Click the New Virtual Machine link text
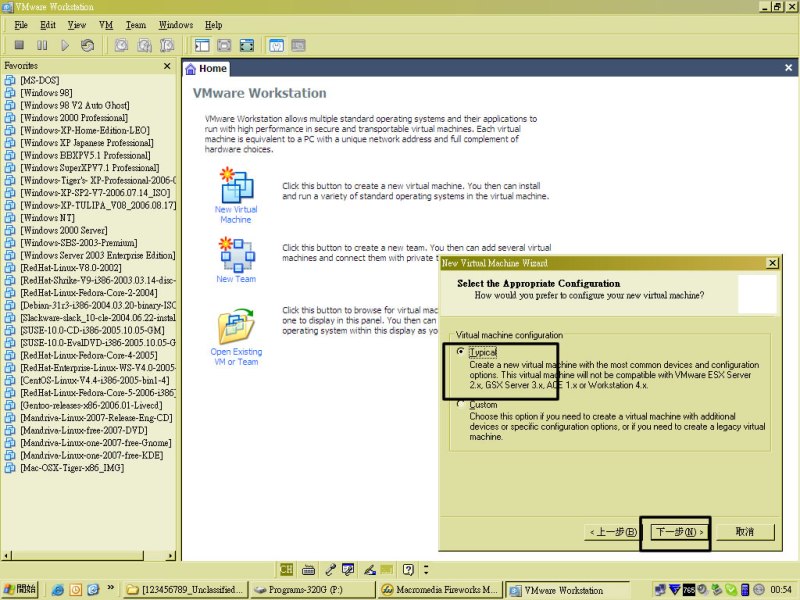The height and width of the screenshot is (600, 800). (236, 214)
